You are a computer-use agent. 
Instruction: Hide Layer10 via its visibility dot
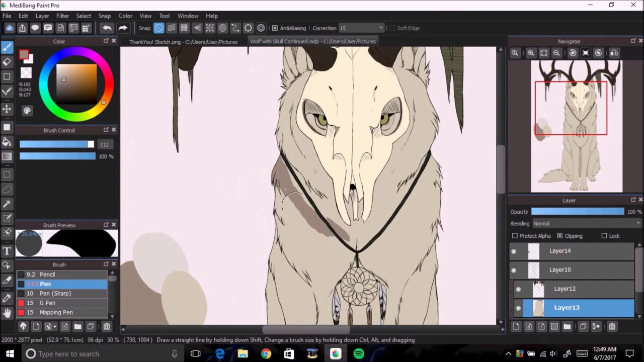coord(514,270)
